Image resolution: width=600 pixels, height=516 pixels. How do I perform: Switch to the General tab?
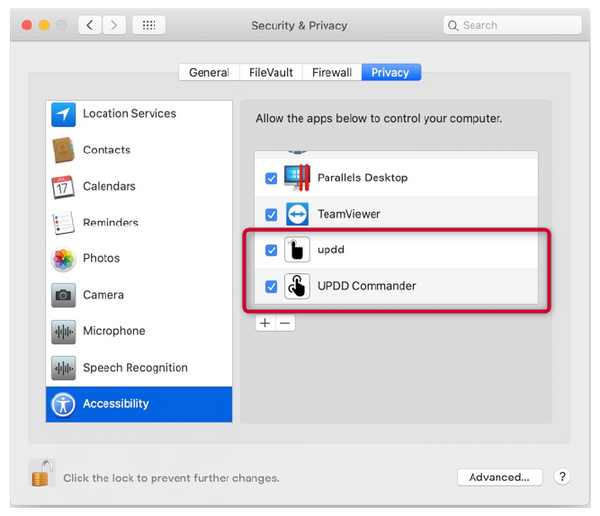click(x=209, y=72)
